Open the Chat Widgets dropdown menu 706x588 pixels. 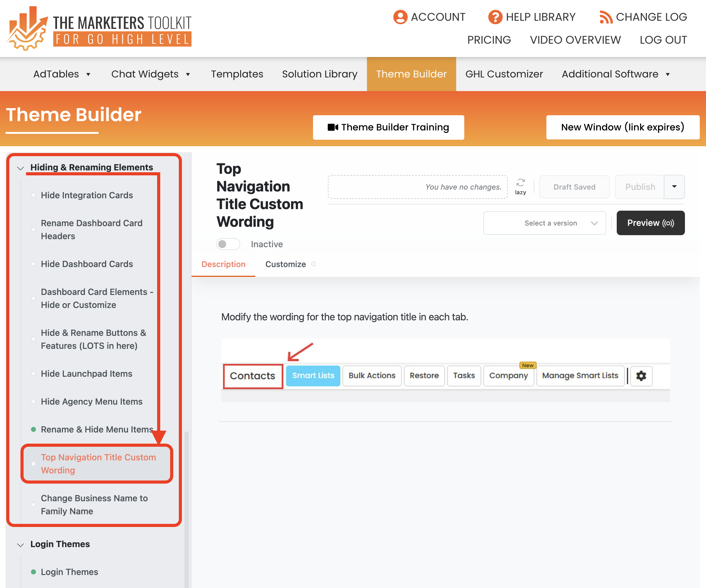click(151, 74)
